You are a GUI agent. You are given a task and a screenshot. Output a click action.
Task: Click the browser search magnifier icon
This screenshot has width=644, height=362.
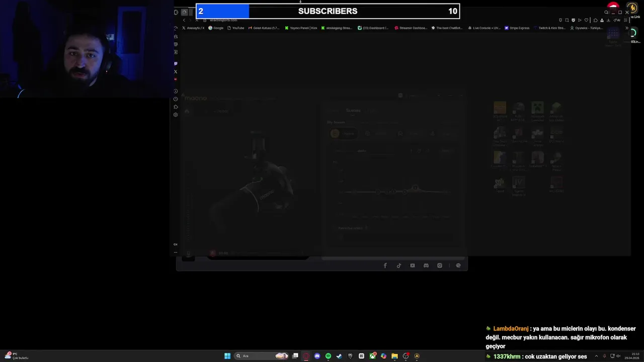point(606,12)
